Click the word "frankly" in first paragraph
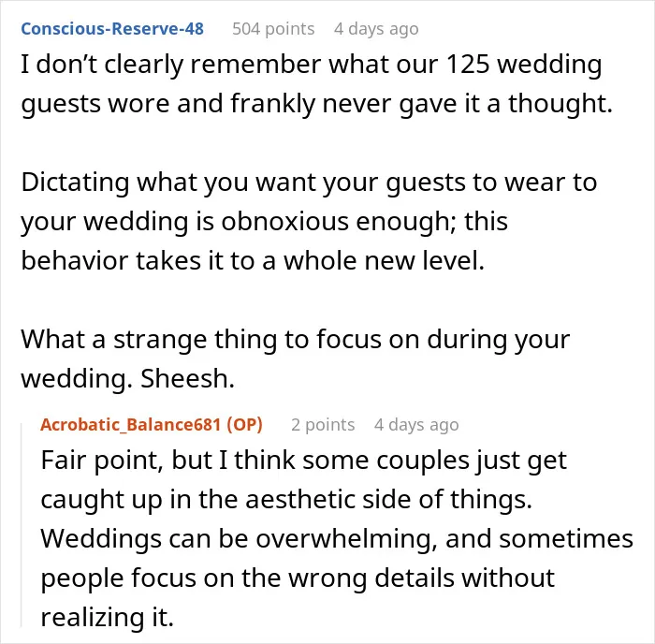This screenshot has height=644, width=655. click(273, 104)
